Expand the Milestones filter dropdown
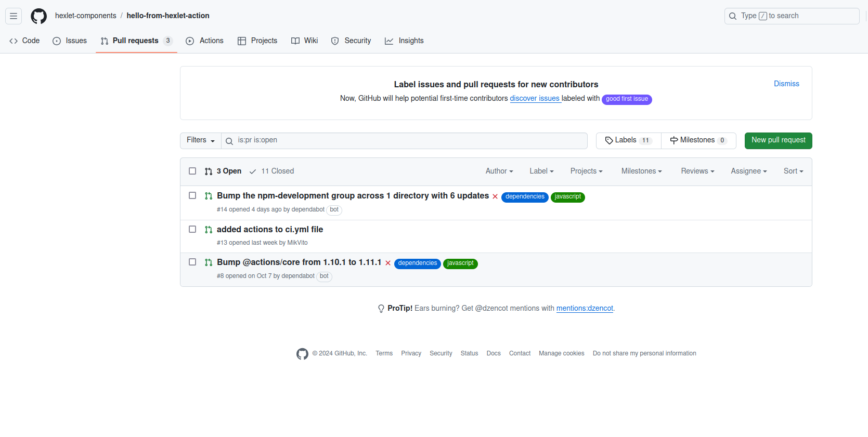The height and width of the screenshot is (437, 868). (641, 171)
